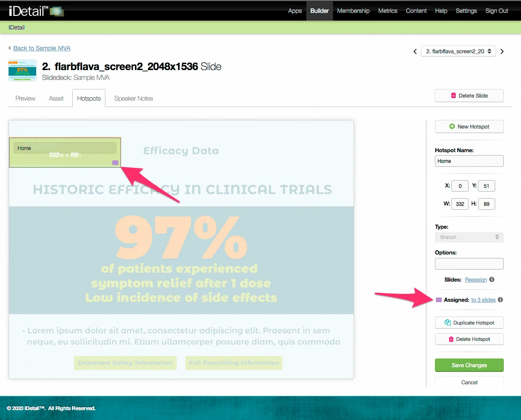Follow the Back to Sample MVA link

[42, 48]
